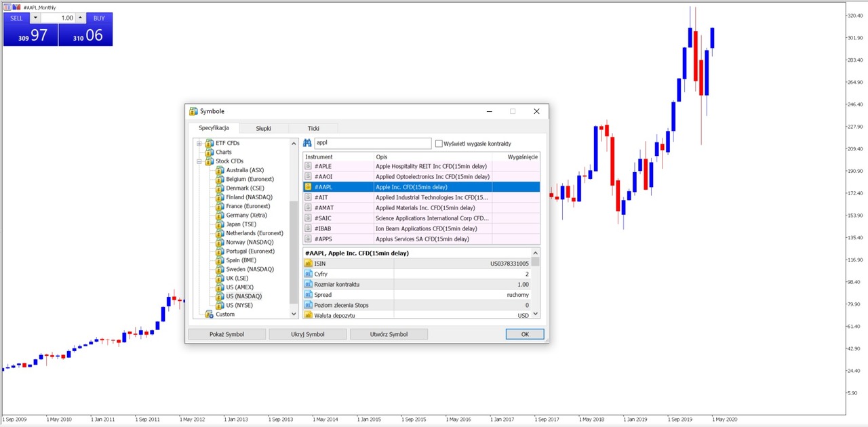This screenshot has width=868, height=427.
Task: Click the ETF CFDs folder icon
Action: pos(209,143)
